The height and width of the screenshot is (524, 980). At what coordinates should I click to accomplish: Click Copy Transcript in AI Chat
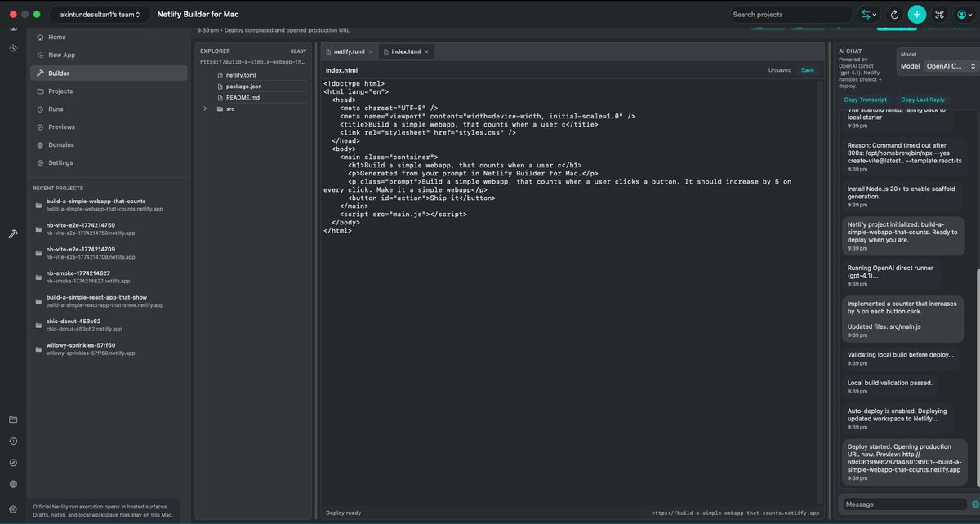(866, 100)
